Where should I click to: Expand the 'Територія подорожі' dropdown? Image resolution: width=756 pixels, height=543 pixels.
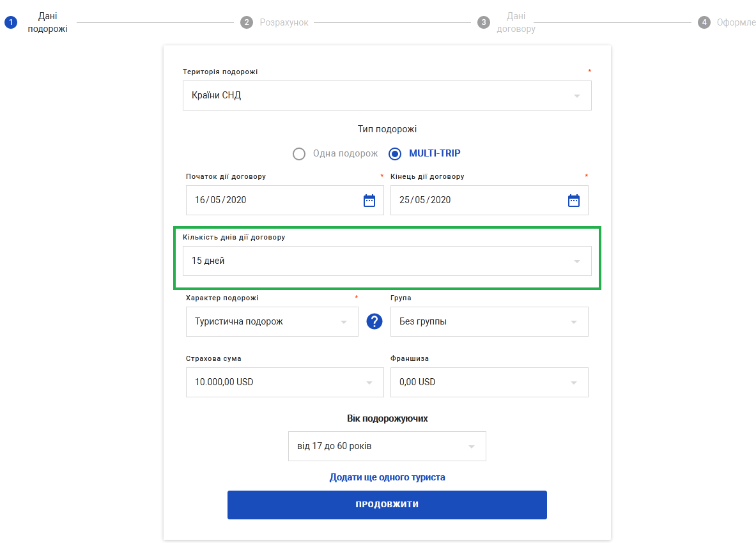click(387, 96)
